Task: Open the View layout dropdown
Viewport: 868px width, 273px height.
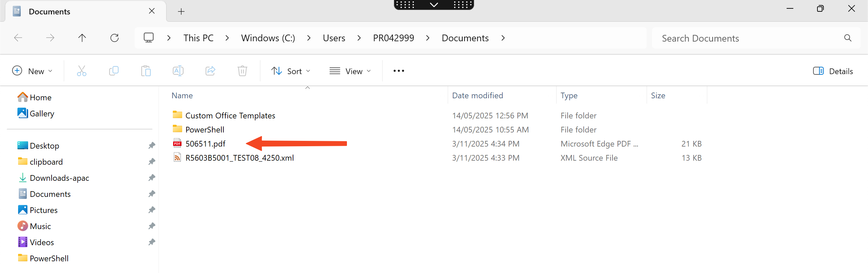Action: pyautogui.click(x=350, y=71)
